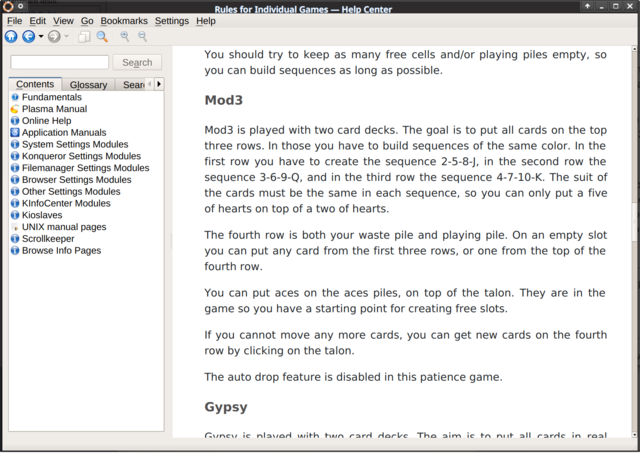Open the Bookmarks menu
This screenshot has height=453, width=640.
(124, 21)
